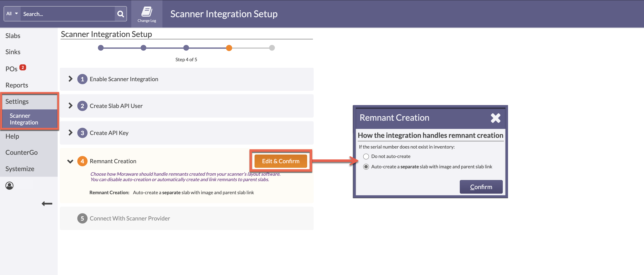Screen dimensions: 644x275
Task: Open the Change Log
Action: pyautogui.click(x=147, y=13)
